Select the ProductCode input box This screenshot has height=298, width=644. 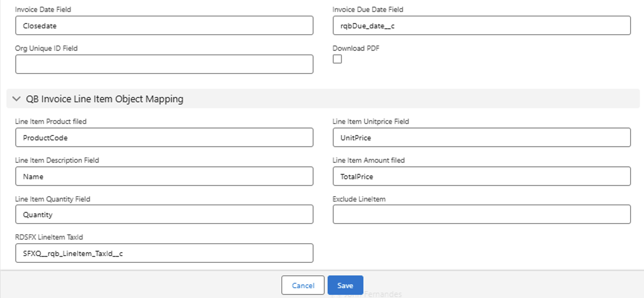164,138
